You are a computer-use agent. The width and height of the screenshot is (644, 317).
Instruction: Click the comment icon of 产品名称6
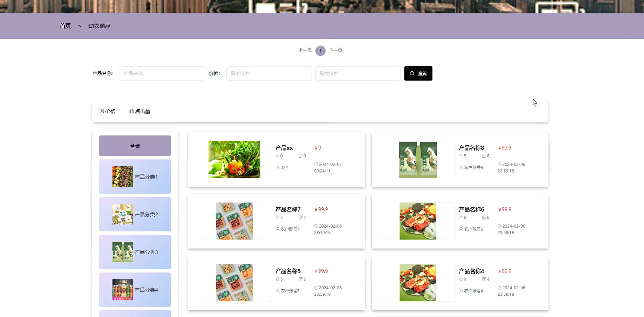pyautogui.click(x=484, y=217)
